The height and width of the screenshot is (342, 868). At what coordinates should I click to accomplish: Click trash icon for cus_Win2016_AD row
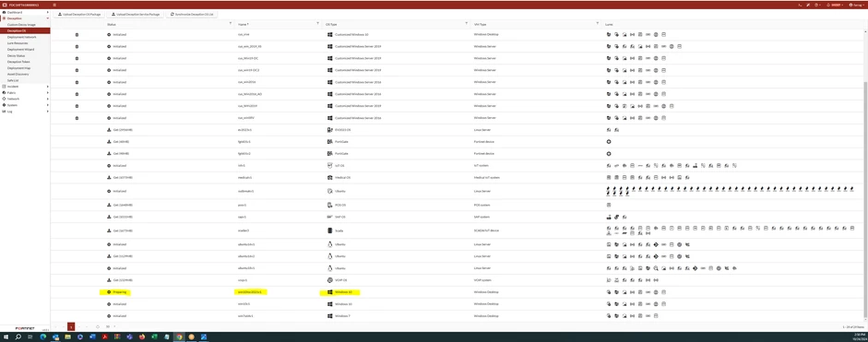tap(77, 94)
